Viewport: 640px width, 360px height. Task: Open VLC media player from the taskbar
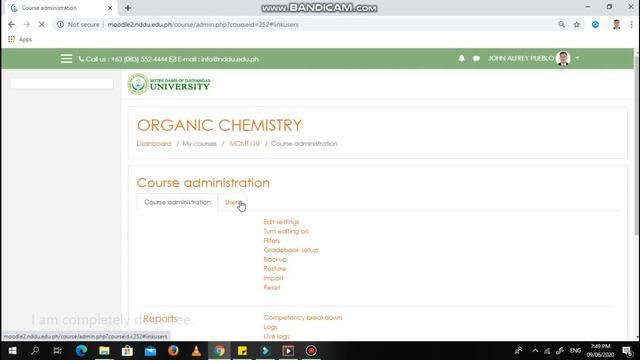pos(196,351)
